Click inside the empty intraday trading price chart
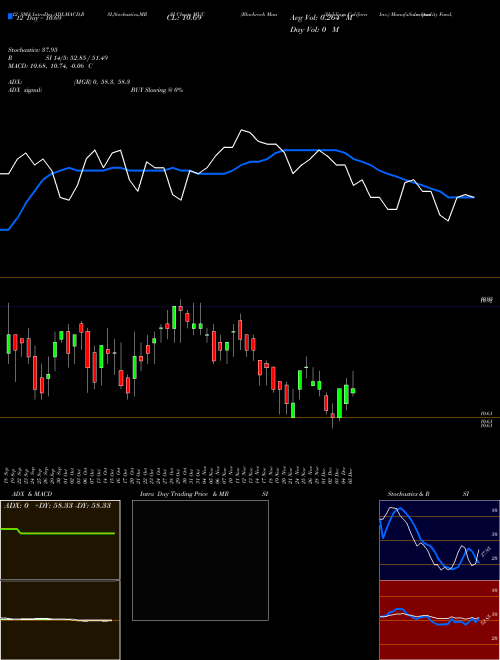Image resolution: width=500 pixels, height=660 pixels. point(200,560)
